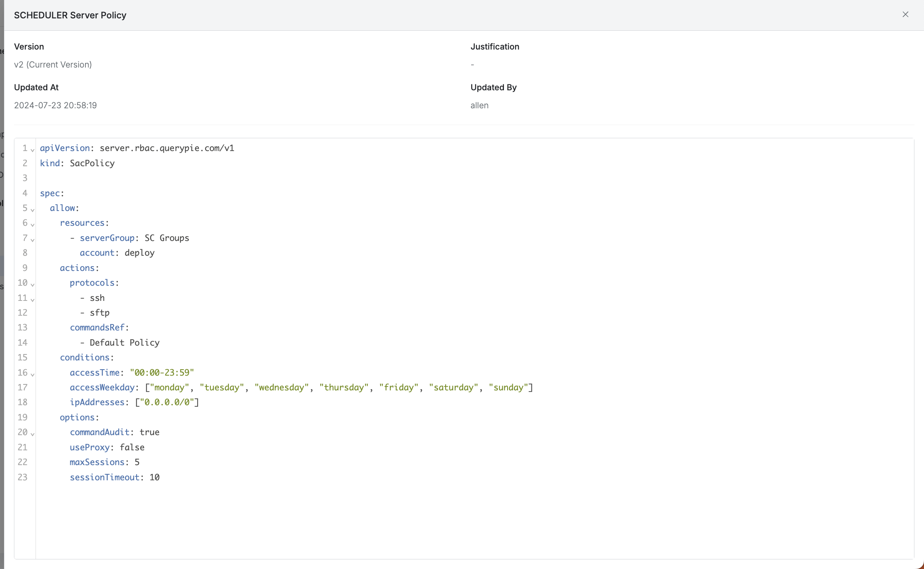Fold the resources block at line 6
This screenshot has height=569, width=924.
point(33,225)
